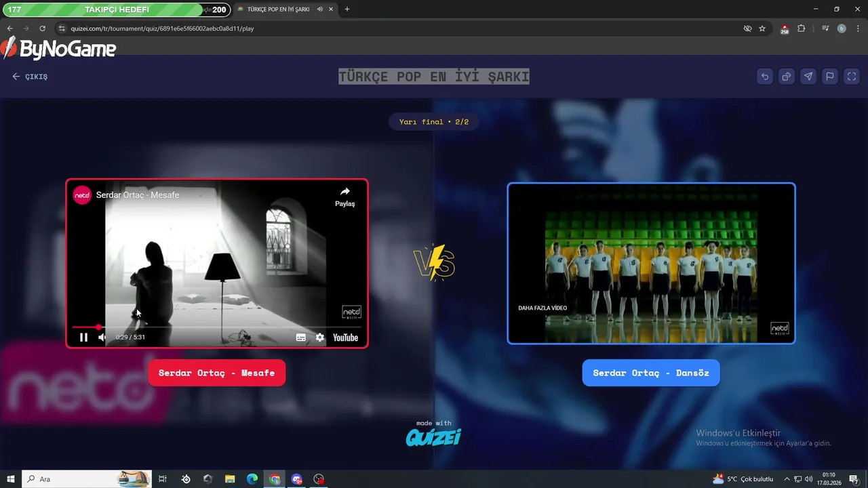
Task: Click the paper plane share icon
Action: (808, 77)
